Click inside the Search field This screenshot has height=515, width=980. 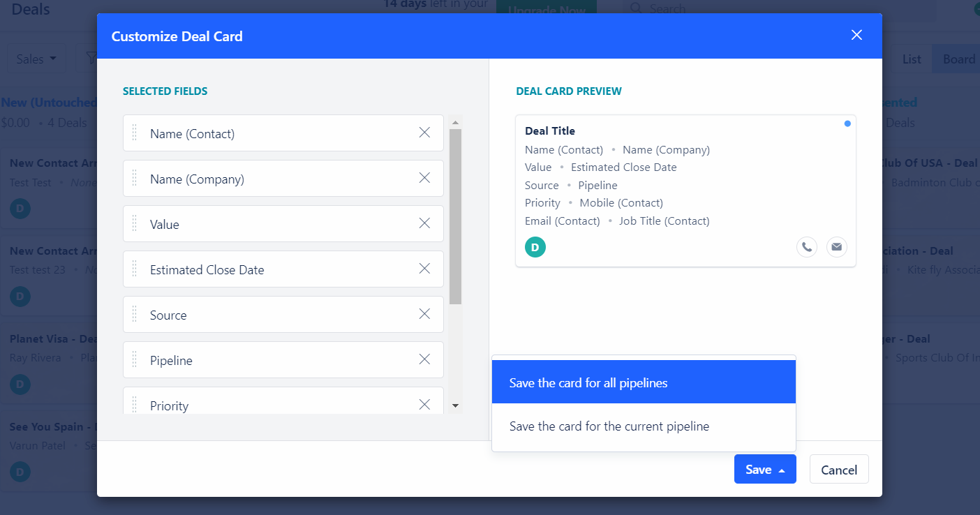pyautogui.click(x=698, y=8)
